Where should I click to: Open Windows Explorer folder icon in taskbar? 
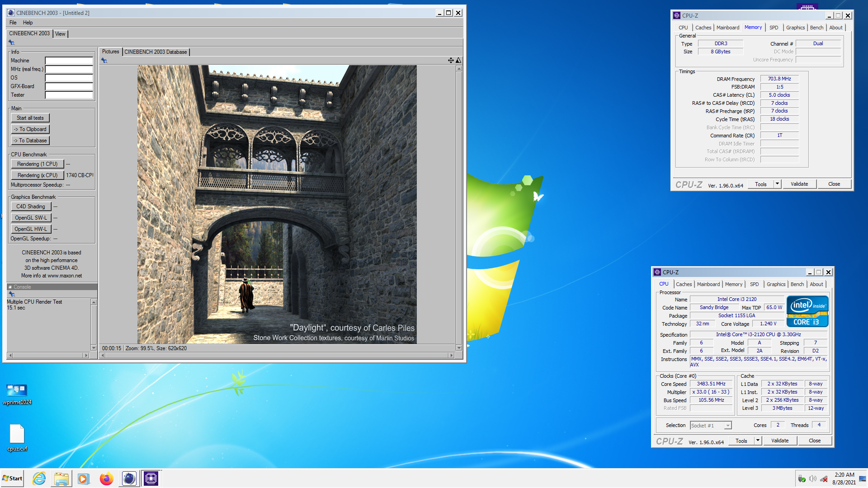tap(61, 479)
